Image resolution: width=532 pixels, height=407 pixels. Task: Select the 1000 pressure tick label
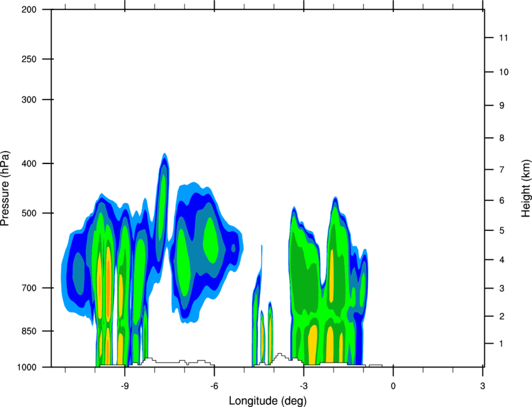point(26,367)
